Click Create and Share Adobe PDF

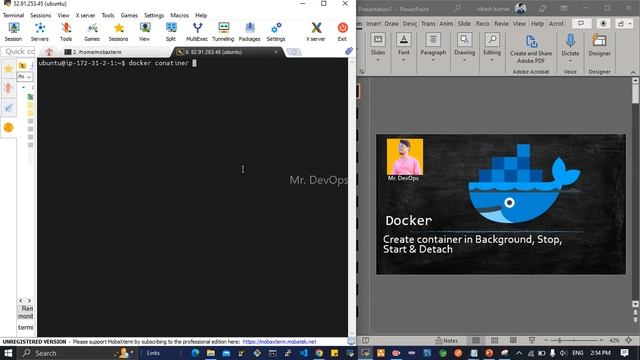tap(531, 49)
